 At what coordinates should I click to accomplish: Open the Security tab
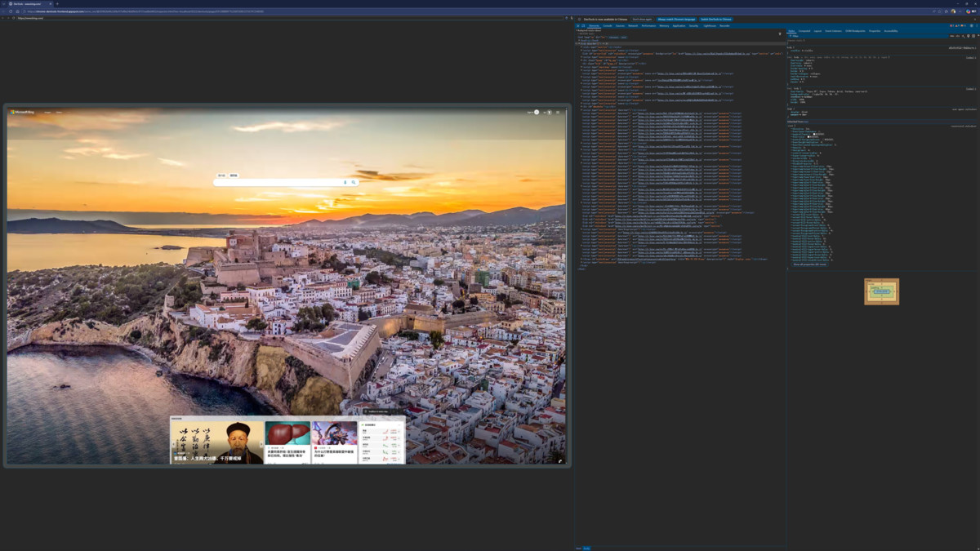coord(693,25)
